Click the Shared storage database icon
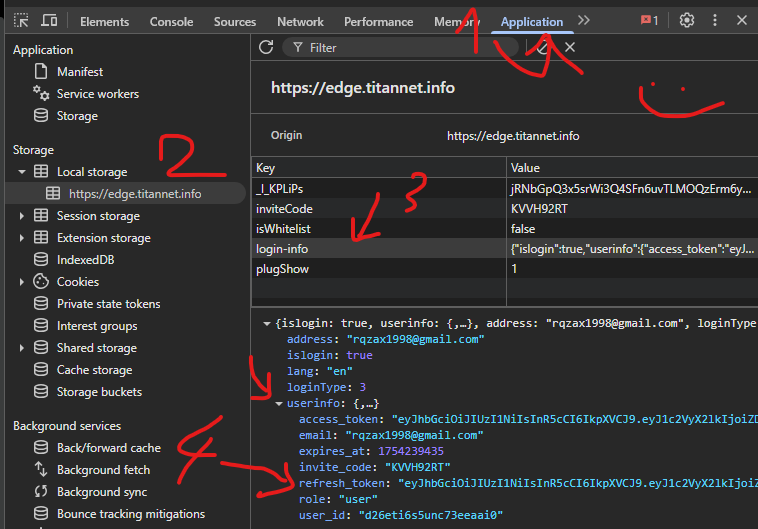The image size is (758, 529). [x=41, y=347]
